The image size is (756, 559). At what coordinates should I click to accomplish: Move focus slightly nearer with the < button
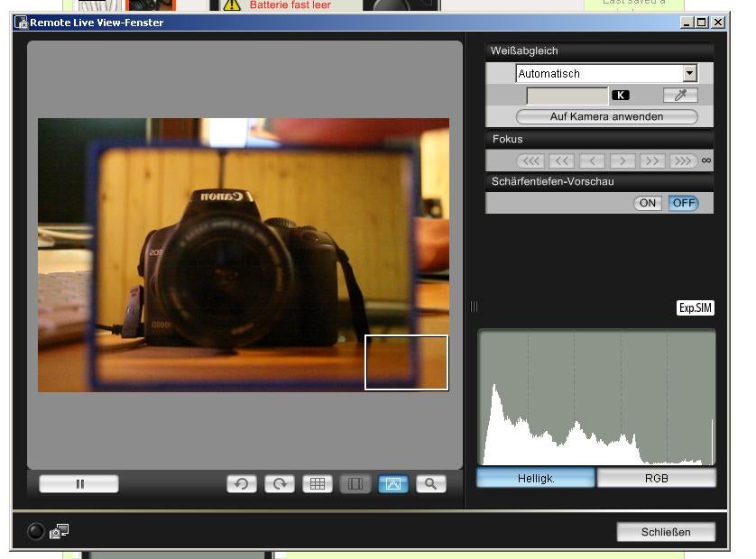(x=592, y=161)
